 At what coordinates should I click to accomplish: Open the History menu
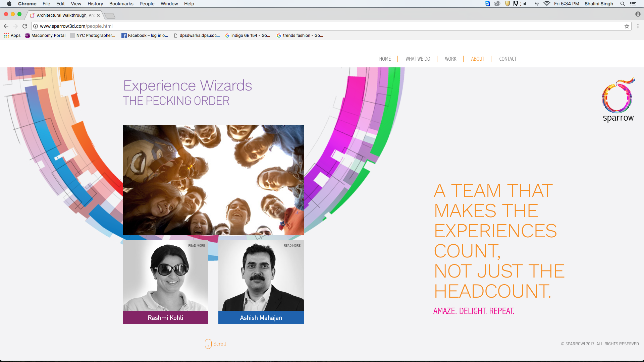[x=95, y=4]
